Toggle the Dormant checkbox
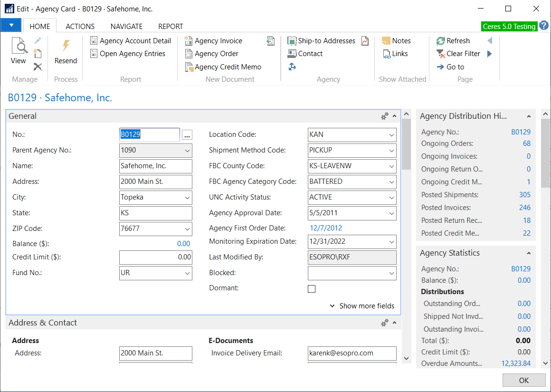Viewport: 551px width, 392px height. (x=312, y=288)
